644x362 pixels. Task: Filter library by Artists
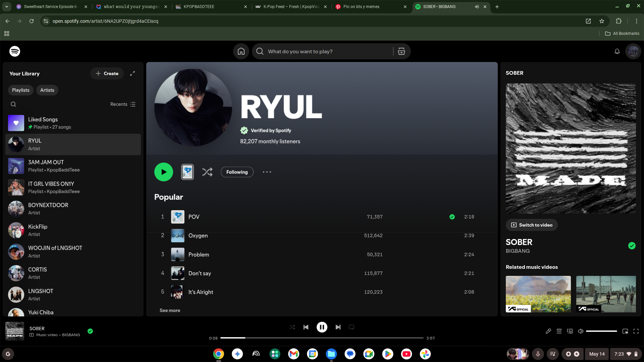tap(47, 90)
